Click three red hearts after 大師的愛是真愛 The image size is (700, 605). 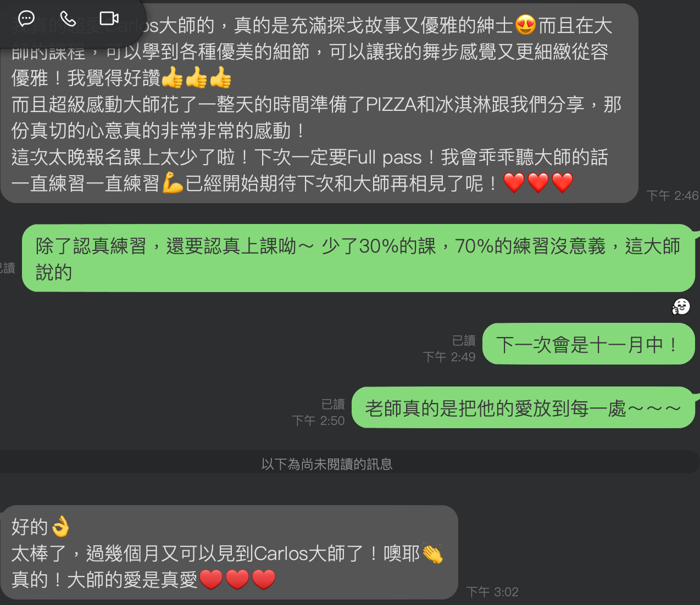tap(237, 580)
